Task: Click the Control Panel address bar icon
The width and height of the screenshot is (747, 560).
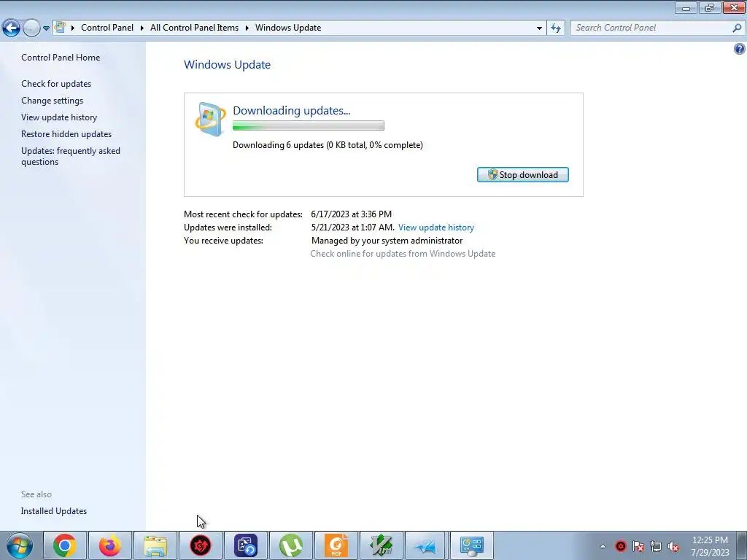Action: coord(60,27)
